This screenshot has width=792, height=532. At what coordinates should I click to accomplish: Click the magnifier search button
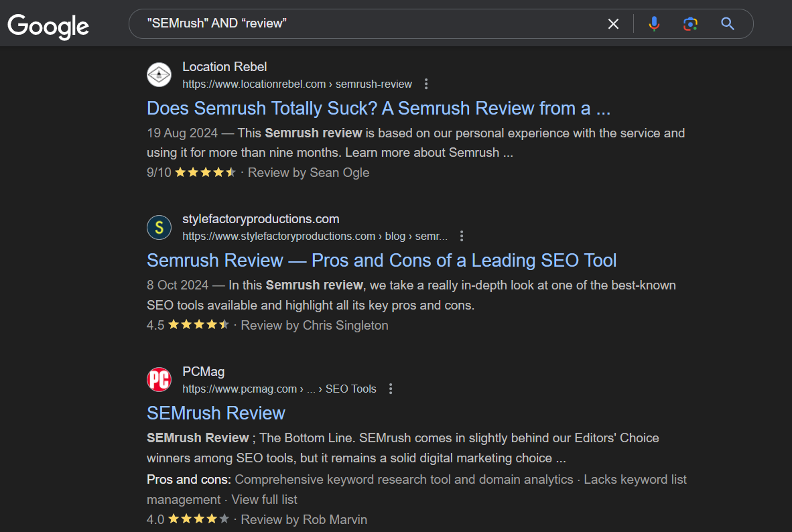point(728,23)
